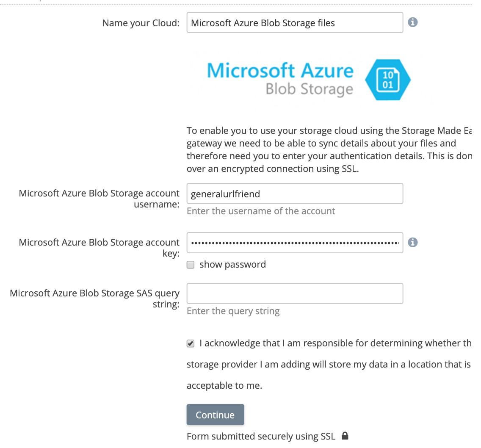
Task: Click the masked account key field
Action: (294, 243)
